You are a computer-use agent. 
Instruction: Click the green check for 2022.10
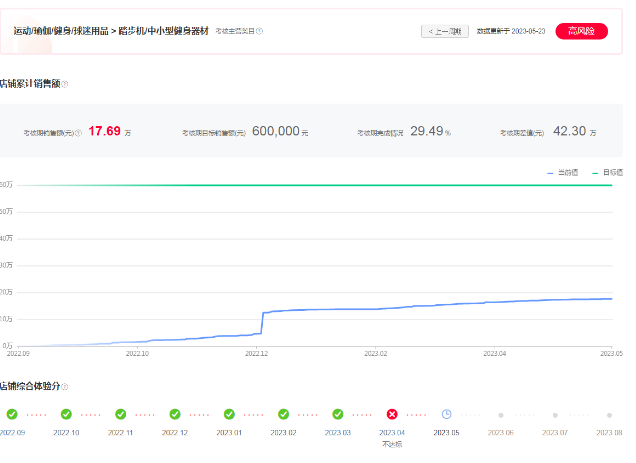[x=66, y=414]
